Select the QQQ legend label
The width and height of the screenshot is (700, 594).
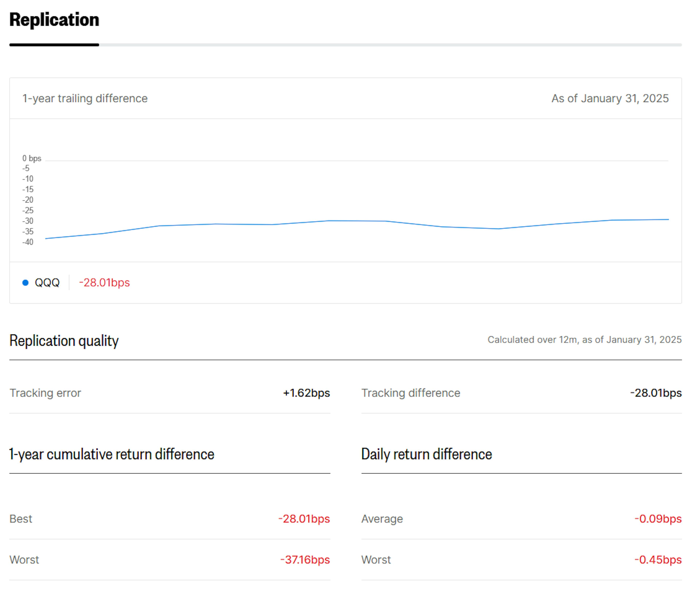click(47, 283)
